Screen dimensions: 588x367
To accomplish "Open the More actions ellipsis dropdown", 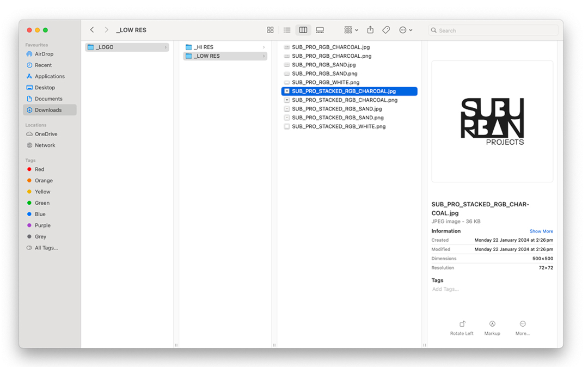I will coord(406,30).
